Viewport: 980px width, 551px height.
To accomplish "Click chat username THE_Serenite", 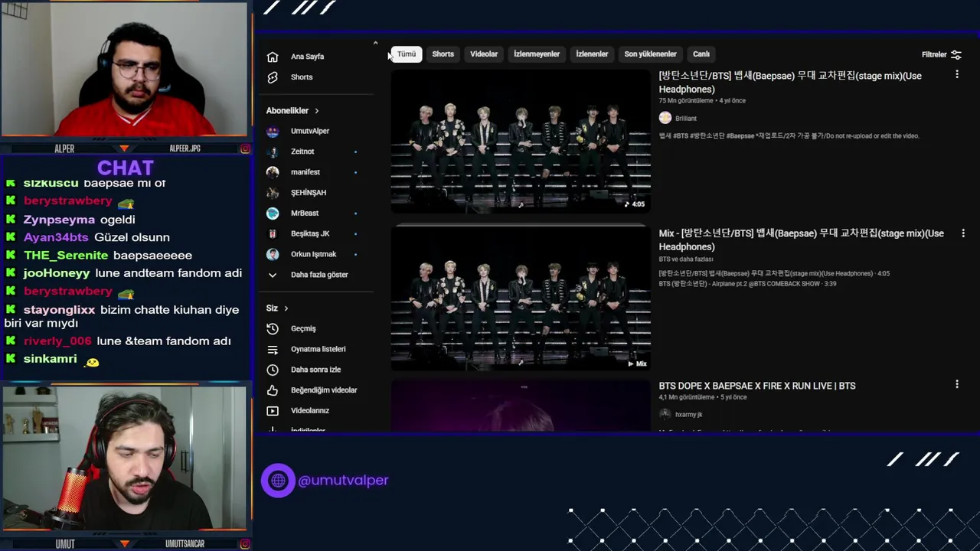I will click(x=66, y=256).
